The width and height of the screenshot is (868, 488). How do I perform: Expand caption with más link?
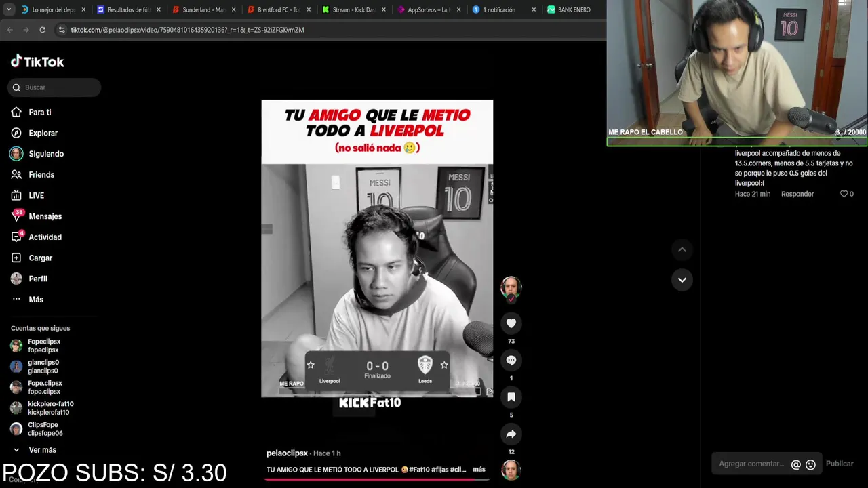point(479,469)
